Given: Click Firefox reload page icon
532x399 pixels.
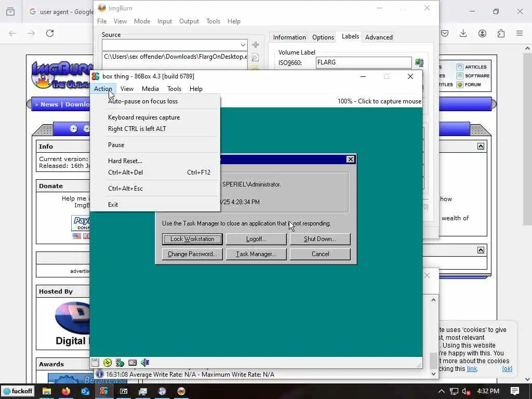Looking at the screenshot, I should point(50,33).
